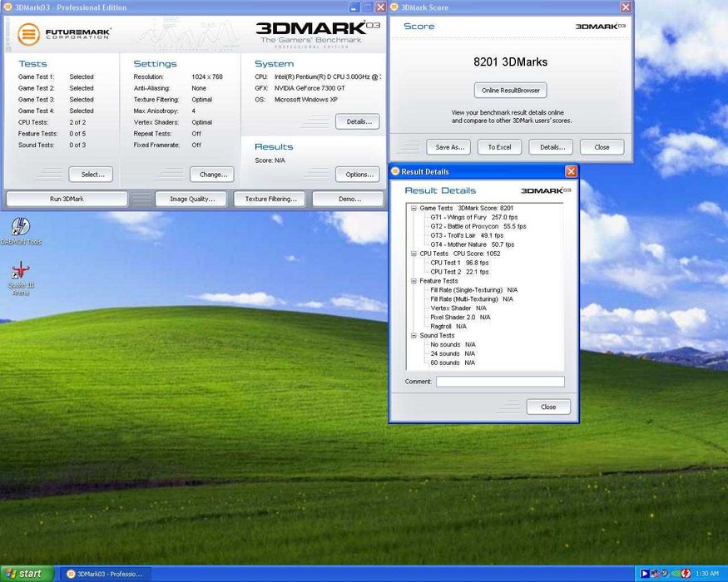Collapse the CPU Tests tree node

point(414,254)
